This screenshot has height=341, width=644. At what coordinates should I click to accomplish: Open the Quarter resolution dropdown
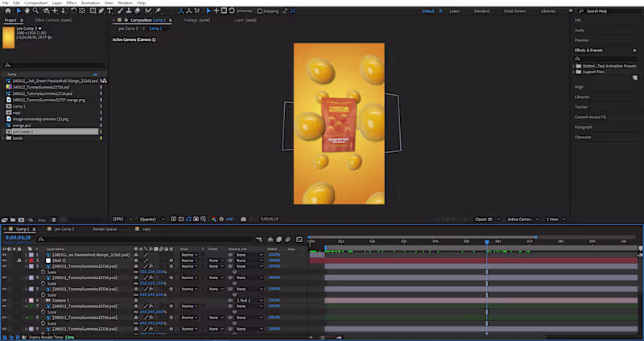click(x=152, y=219)
